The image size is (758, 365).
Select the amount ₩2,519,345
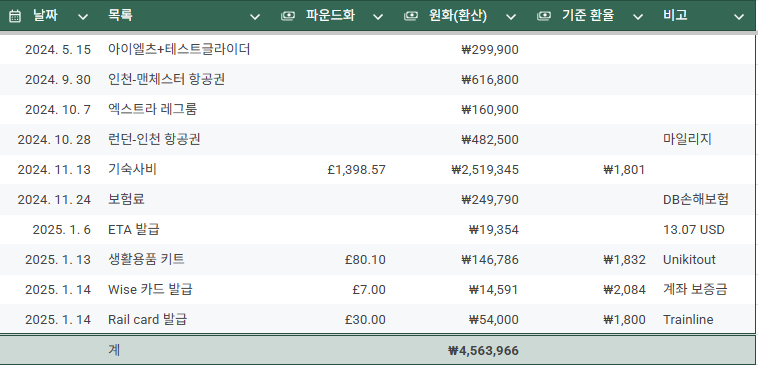pyautogui.click(x=485, y=170)
